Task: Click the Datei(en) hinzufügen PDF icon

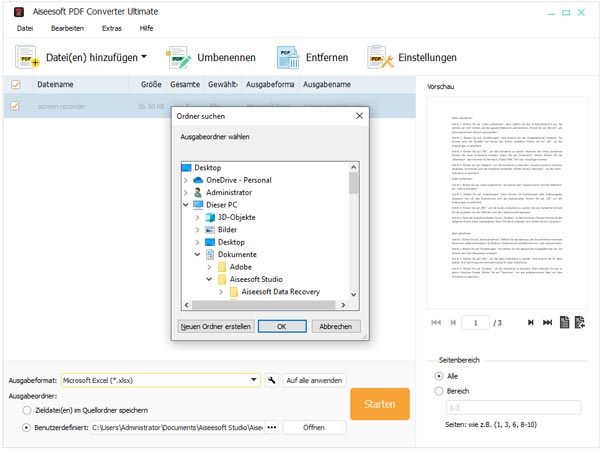Action: click(x=24, y=58)
